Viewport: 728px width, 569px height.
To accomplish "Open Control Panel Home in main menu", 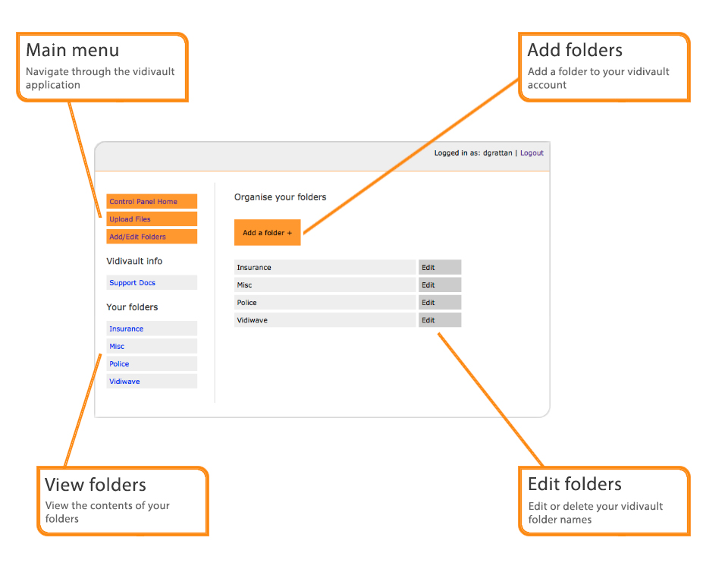I will (x=143, y=202).
